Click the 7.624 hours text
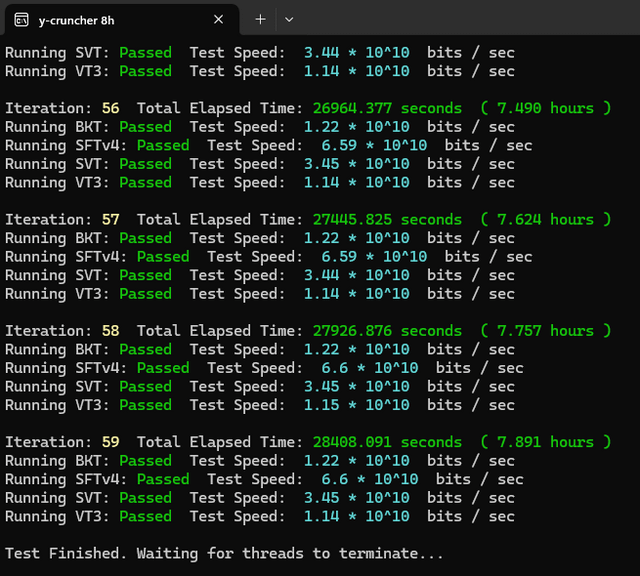The width and height of the screenshot is (640, 576). click(545, 220)
